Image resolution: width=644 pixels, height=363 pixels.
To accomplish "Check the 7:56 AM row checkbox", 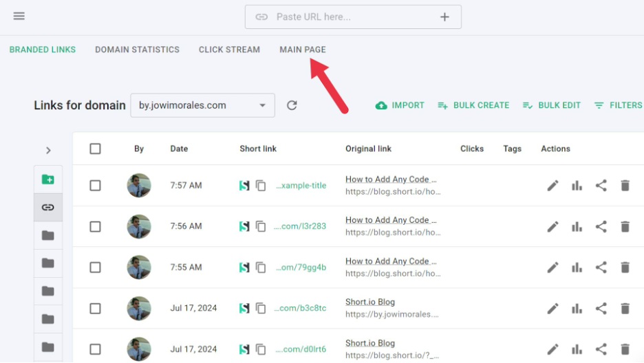I will (95, 226).
